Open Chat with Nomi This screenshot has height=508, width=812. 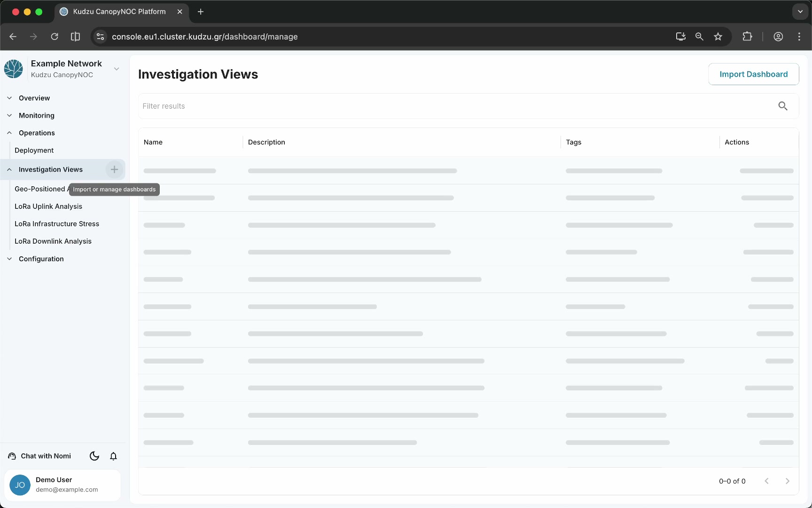click(x=46, y=456)
